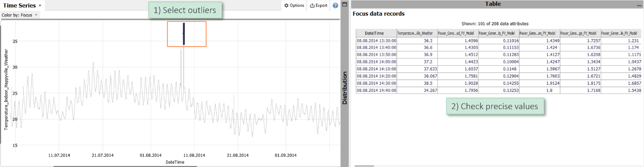This screenshot has height=167, width=644.
Task: Sort by the DateTime column header
Action: tap(376, 33)
